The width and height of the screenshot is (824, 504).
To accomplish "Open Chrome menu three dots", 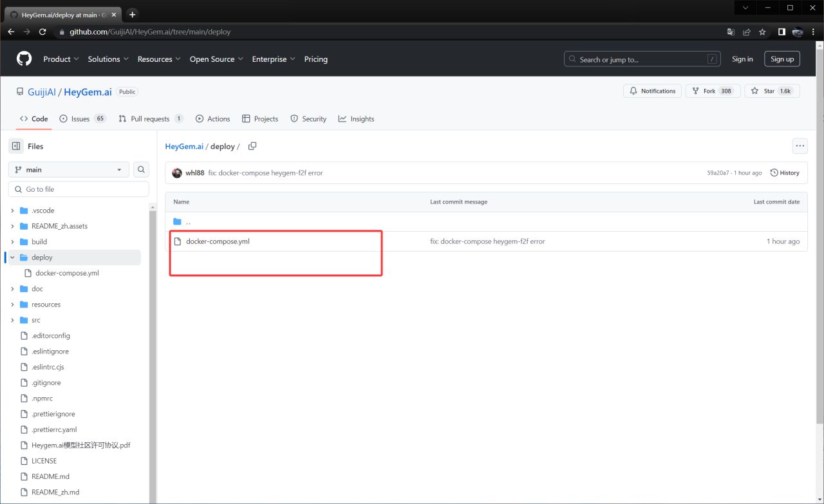I will [x=814, y=32].
